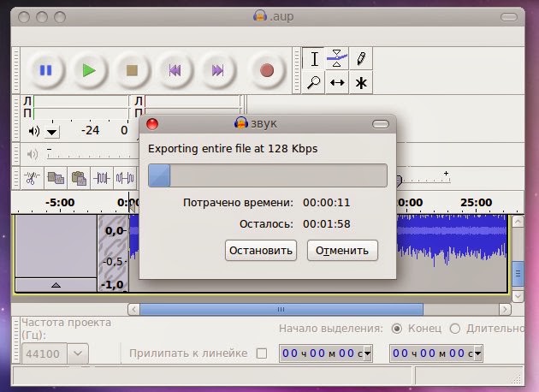Click the Stop transport button
The height and width of the screenshot is (392, 539).
[x=132, y=70]
